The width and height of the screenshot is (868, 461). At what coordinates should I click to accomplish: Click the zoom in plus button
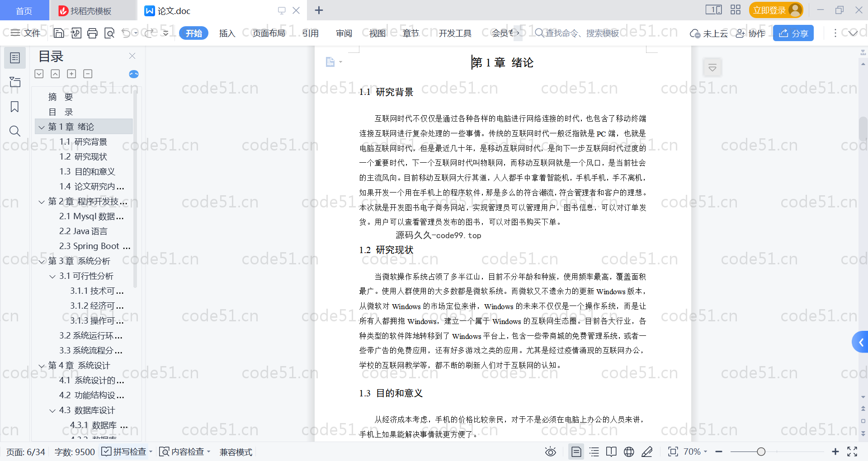(835, 452)
